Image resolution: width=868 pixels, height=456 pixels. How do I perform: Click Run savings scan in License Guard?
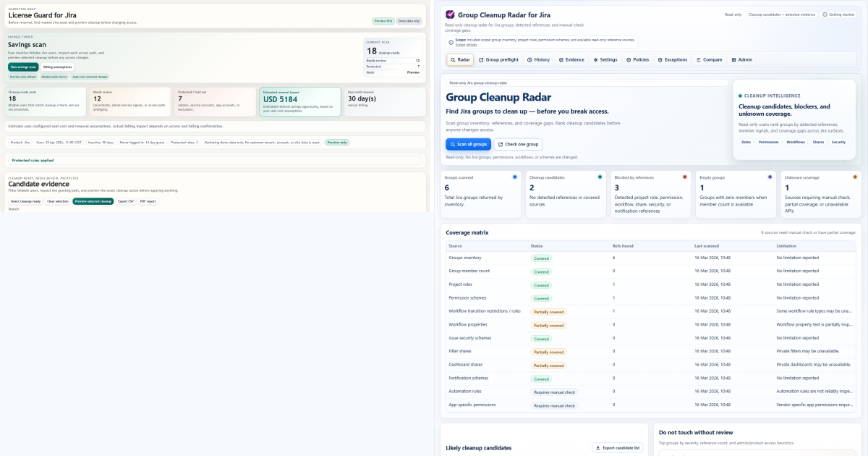(23, 67)
